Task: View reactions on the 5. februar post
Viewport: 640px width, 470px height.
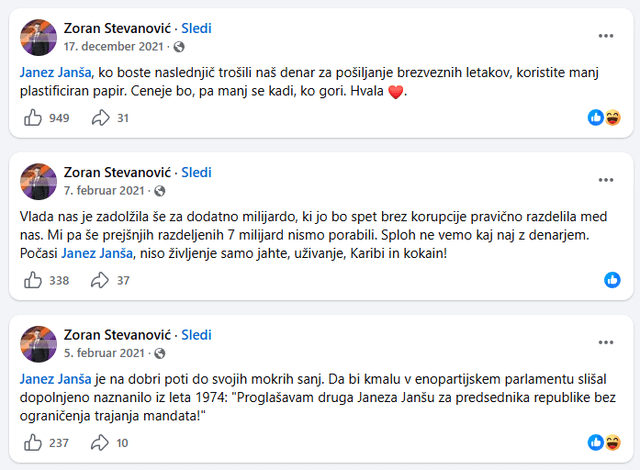Action: pyautogui.click(x=605, y=443)
